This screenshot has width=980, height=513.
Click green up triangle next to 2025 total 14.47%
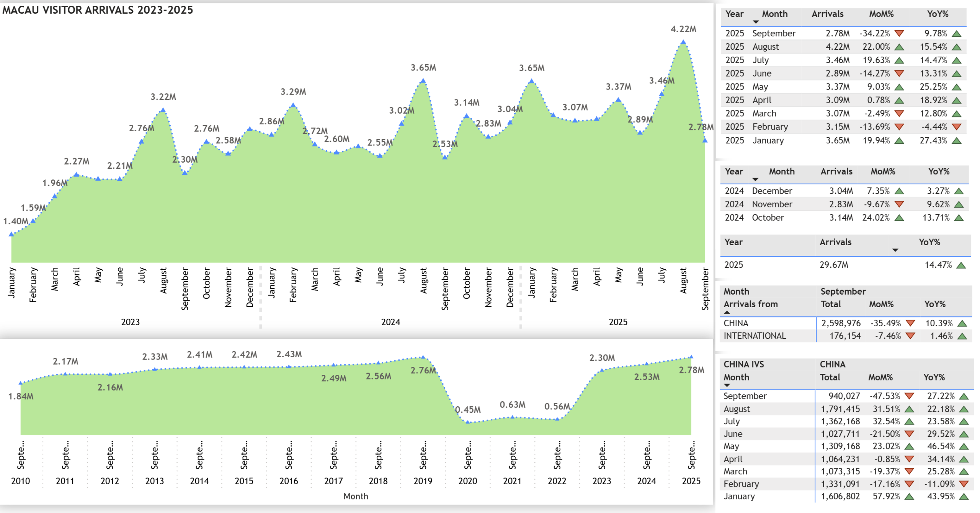click(x=961, y=265)
